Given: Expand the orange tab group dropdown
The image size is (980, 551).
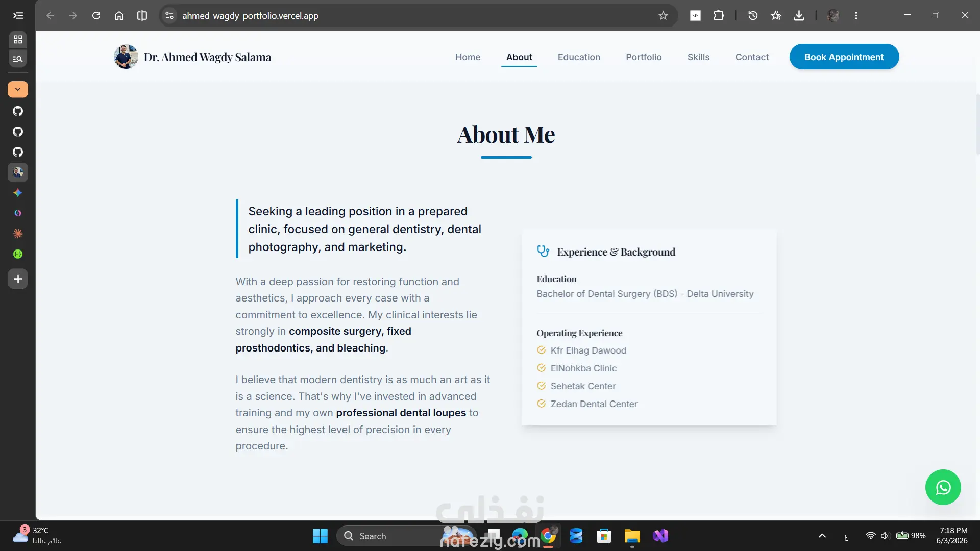Looking at the screenshot, I should pyautogui.click(x=18, y=89).
